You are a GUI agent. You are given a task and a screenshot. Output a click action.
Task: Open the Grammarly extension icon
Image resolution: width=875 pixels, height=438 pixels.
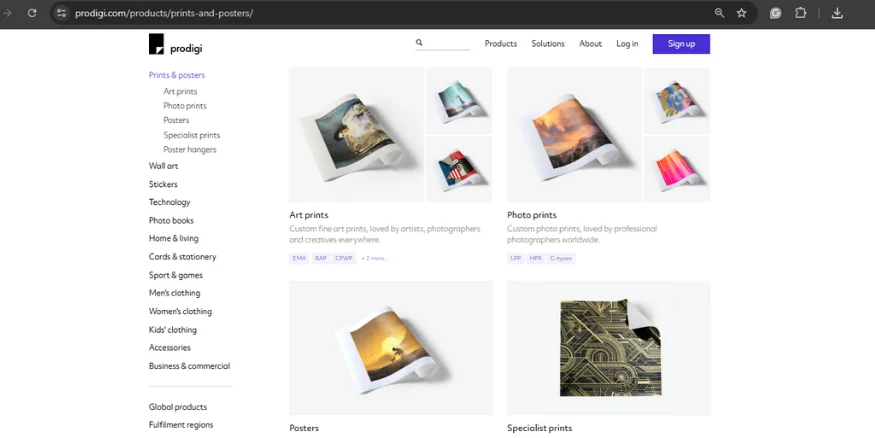[775, 13]
